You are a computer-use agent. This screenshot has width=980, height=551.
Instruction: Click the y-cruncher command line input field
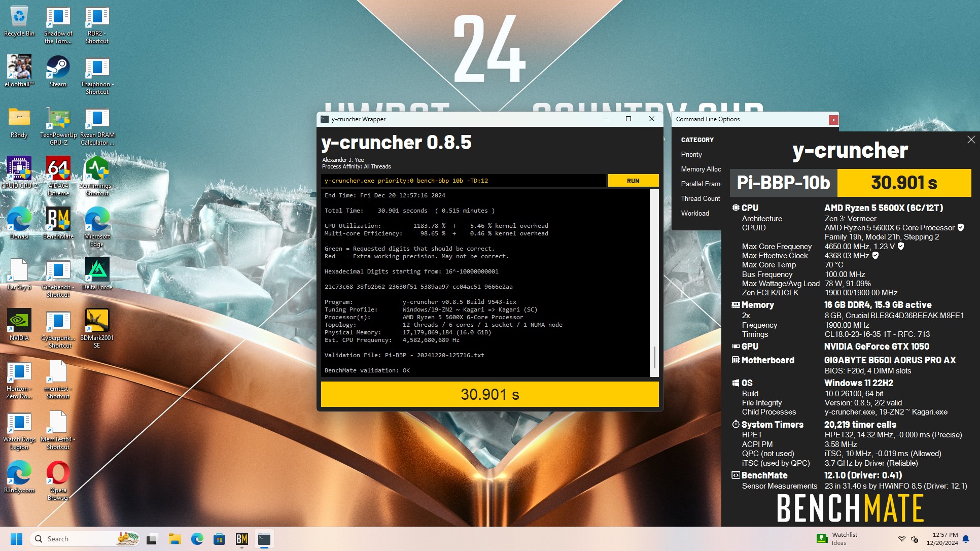[x=463, y=181]
